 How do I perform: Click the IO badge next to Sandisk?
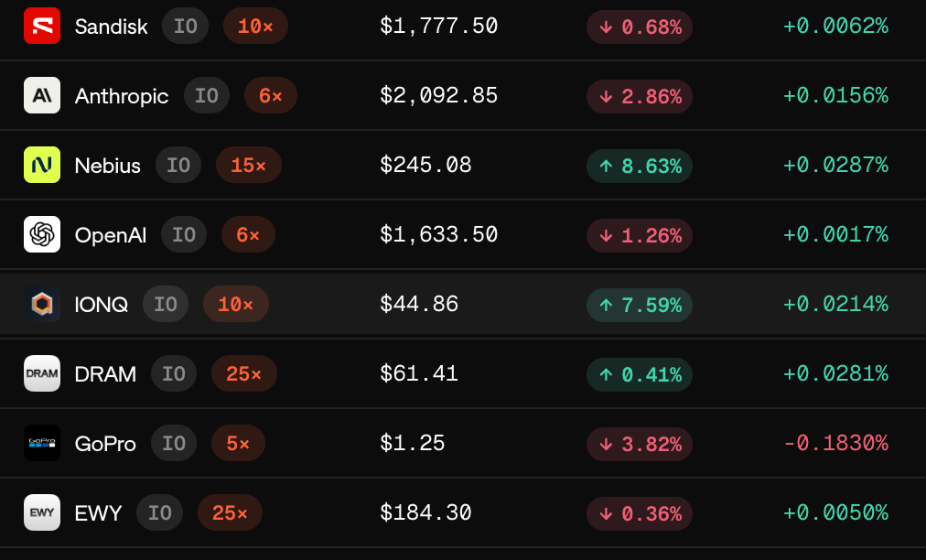(x=186, y=26)
